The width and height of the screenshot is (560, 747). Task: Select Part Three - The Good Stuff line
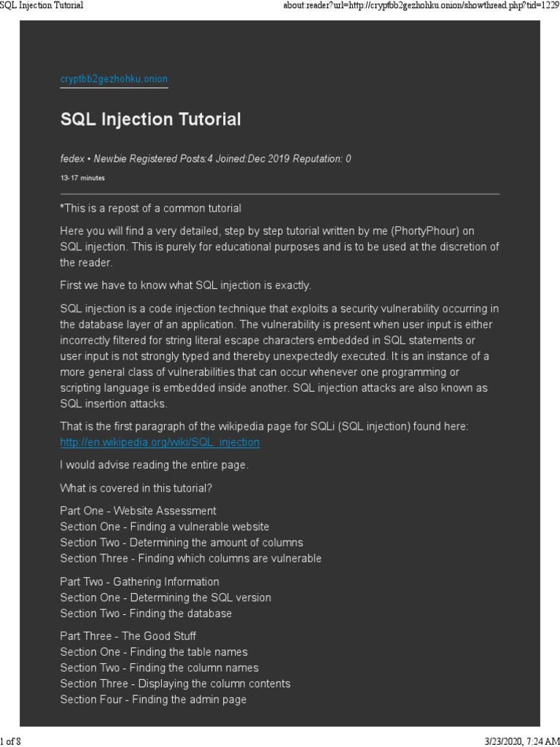[128, 636]
